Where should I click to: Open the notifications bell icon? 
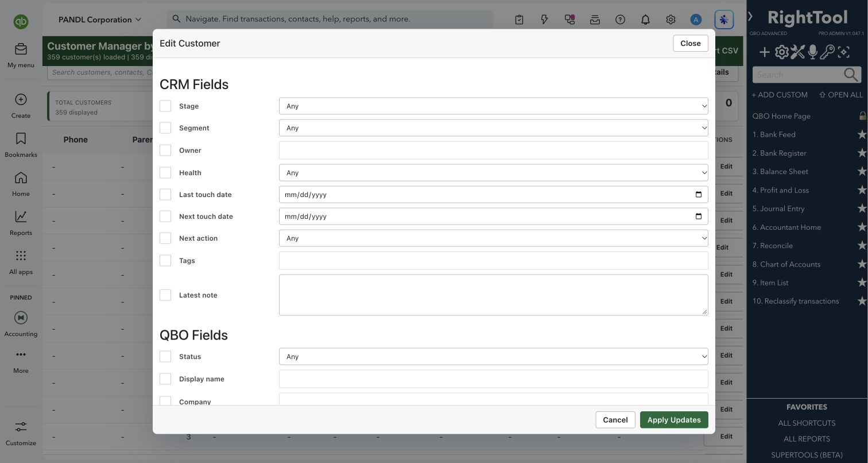tap(645, 20)
